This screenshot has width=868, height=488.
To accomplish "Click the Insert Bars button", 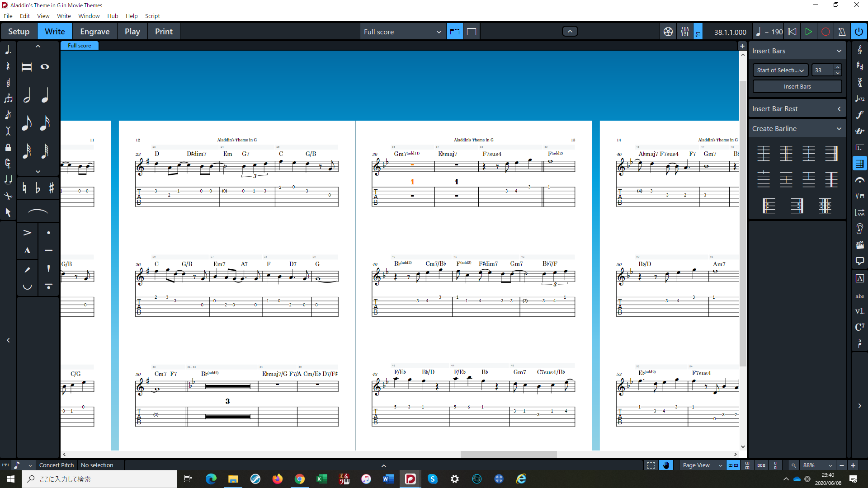I will tap(797, 86).
